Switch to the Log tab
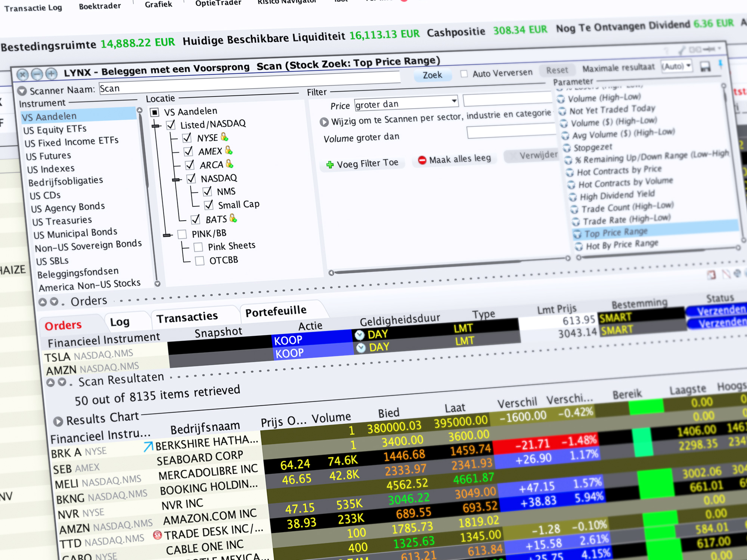This screenshot has width=747, height=560. pyautogui.click(x=120, y=321)
